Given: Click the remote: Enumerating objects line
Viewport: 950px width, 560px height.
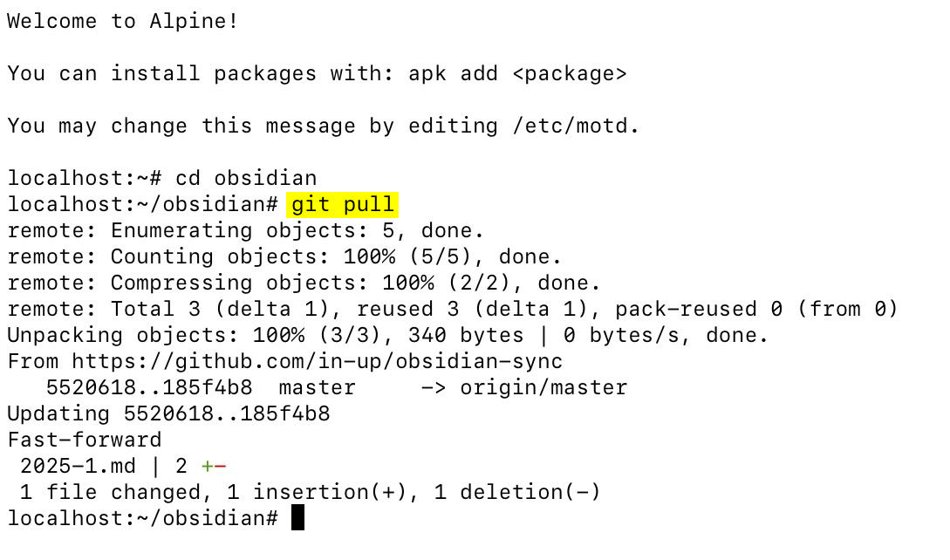Looking at the screenshot, I should (x=245, y=230).
